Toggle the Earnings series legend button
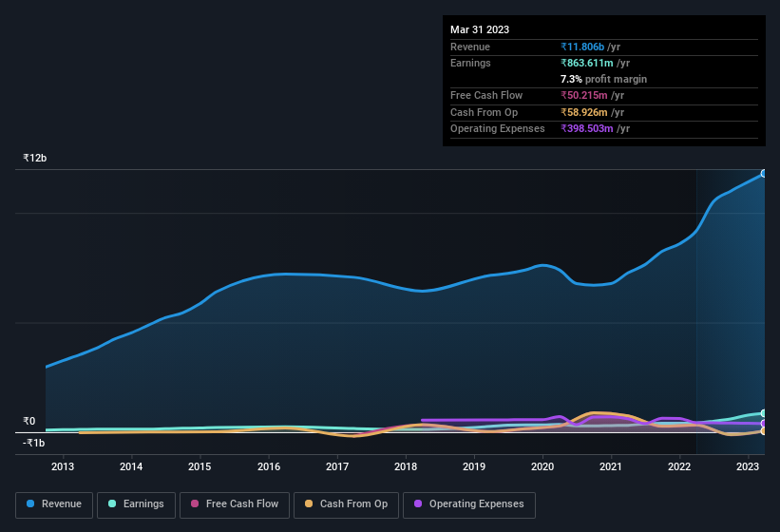The width and height of the screenshot is (780, 532). 136,504
